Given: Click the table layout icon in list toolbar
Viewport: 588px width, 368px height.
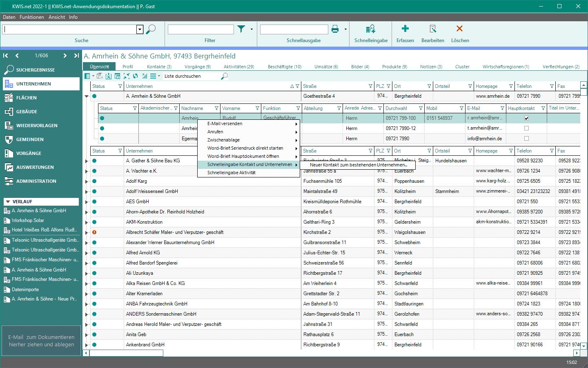Looking at the screenshot, I should (x=118, y=76).
